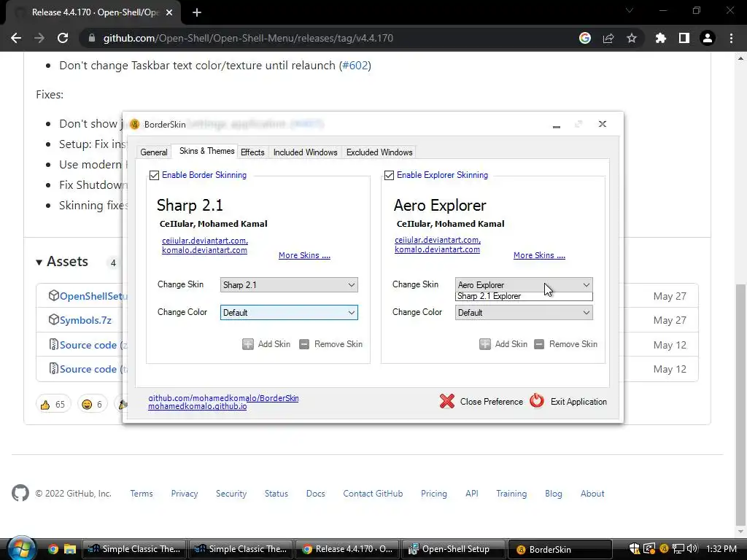This screenshot has height=560, width=747.
Task: Select the Skins & Themes tab
Action: click(x=206, y=151)
